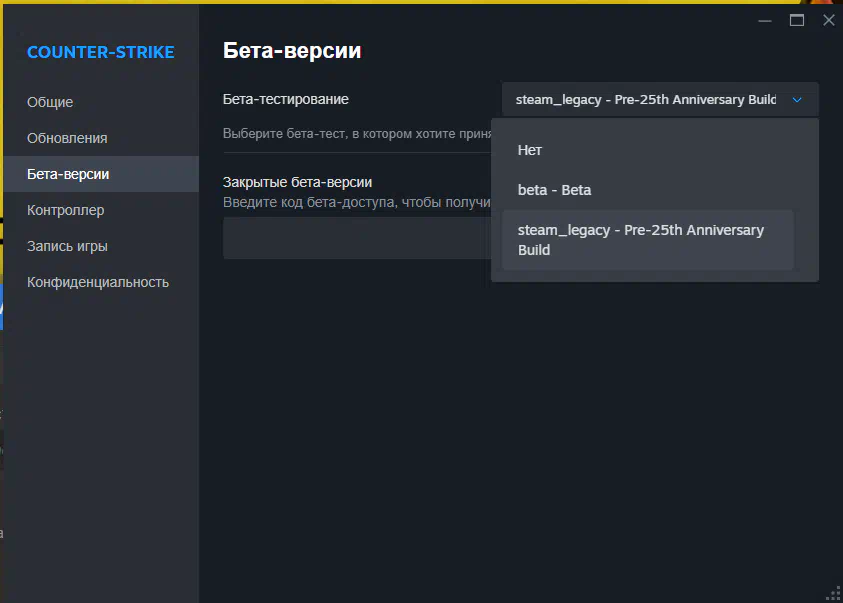Collapse the beta selection dropdown chevron
Image resolution: width=843 pixels, height=603 pixels.
[797, 100]
